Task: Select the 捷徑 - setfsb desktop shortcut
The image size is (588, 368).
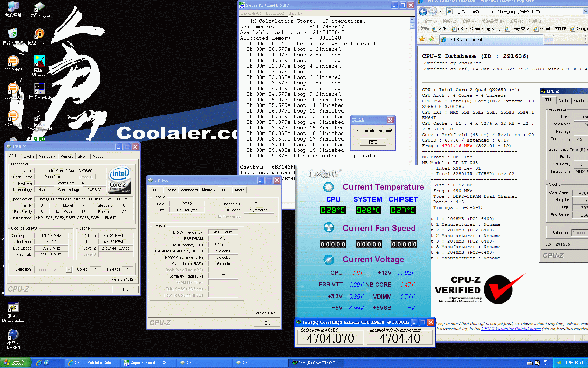Action: click(40, 91)
